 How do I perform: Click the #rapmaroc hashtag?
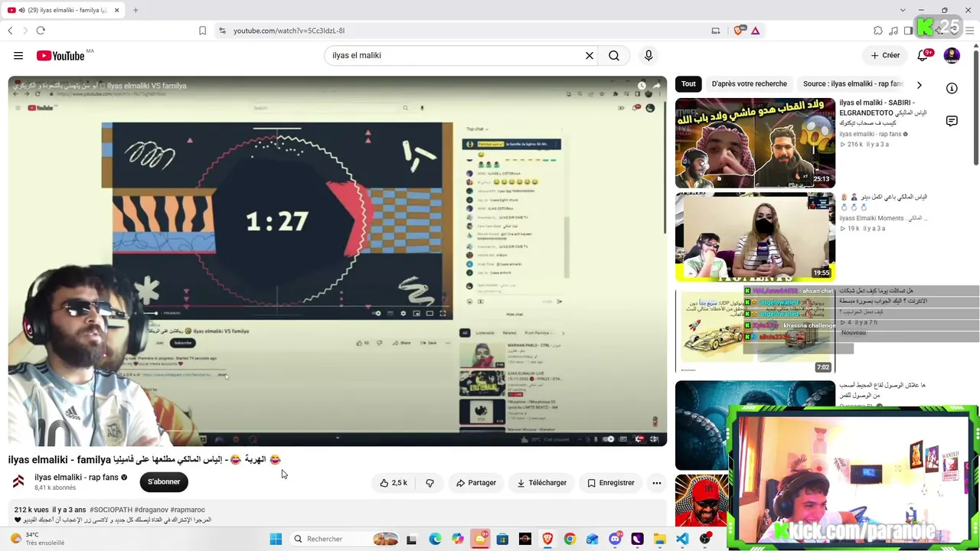[x=188, y=510]
